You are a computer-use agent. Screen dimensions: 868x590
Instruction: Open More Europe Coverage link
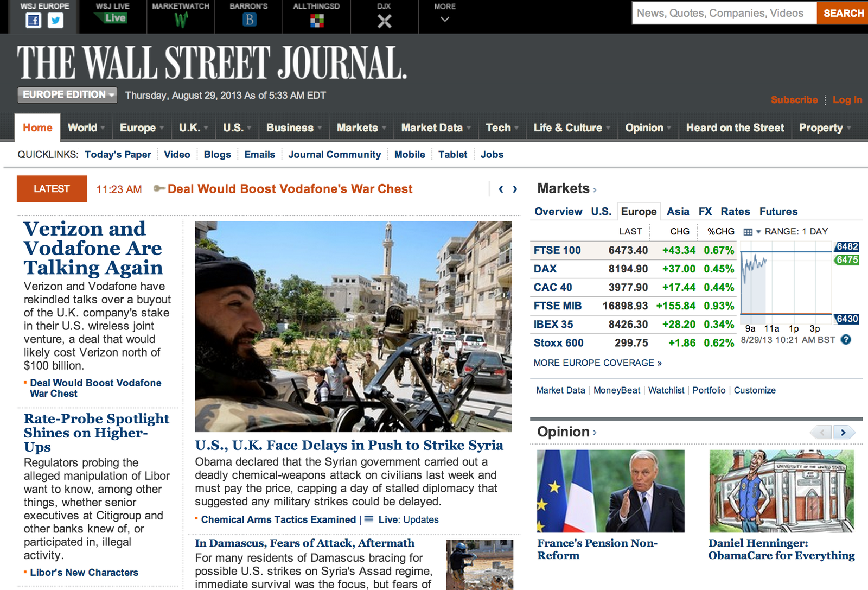[x=597, y=363]
